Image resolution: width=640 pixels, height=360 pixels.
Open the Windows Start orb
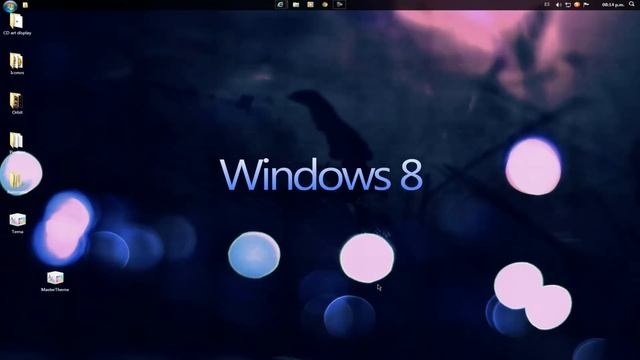[10, 6]
